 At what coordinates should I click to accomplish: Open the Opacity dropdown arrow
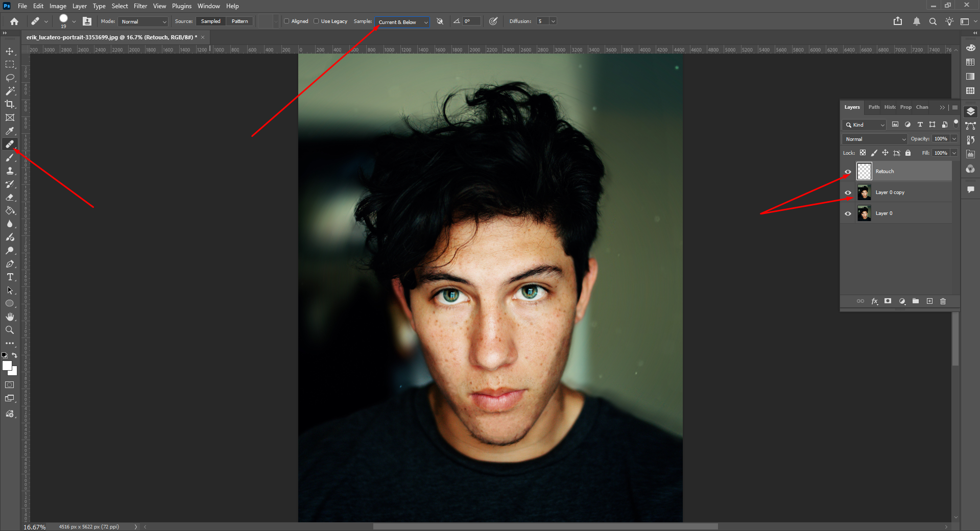(954, 138)
